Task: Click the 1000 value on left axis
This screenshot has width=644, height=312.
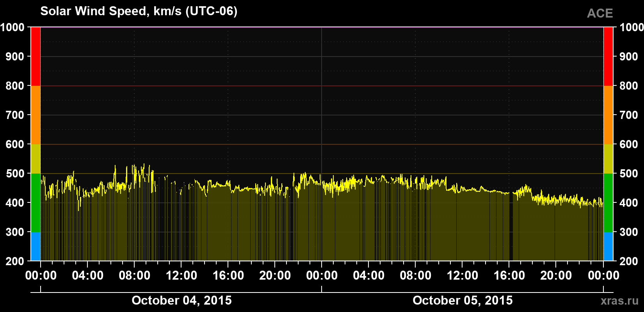Action: 12,27
